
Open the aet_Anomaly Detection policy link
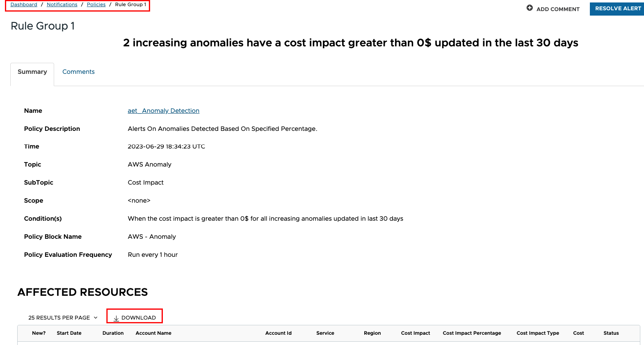(x=163, y=111)
